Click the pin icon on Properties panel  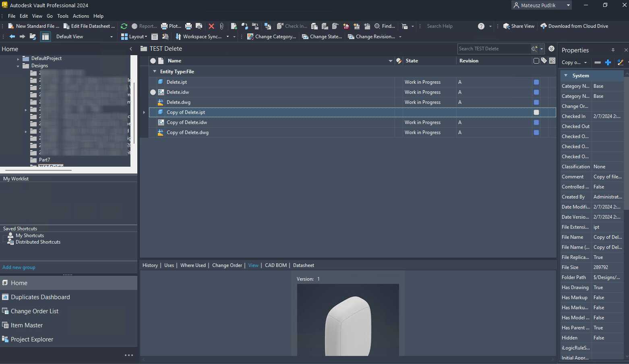[613, 50]
